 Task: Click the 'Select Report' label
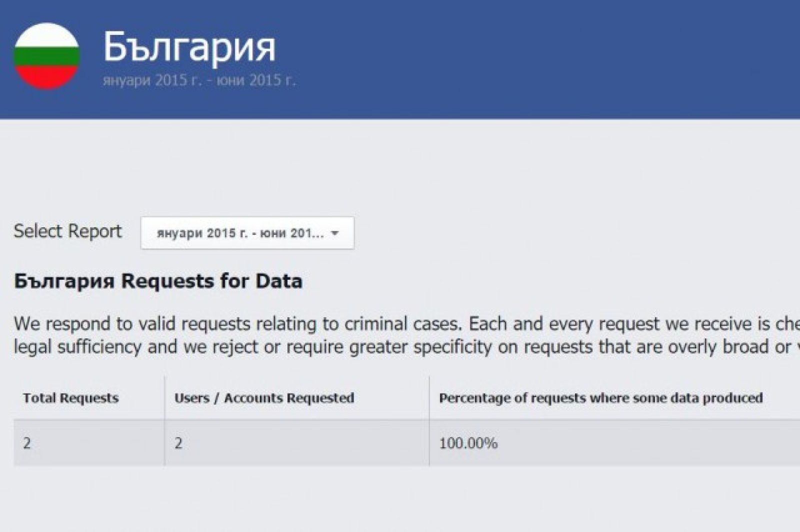coord(67,231)
